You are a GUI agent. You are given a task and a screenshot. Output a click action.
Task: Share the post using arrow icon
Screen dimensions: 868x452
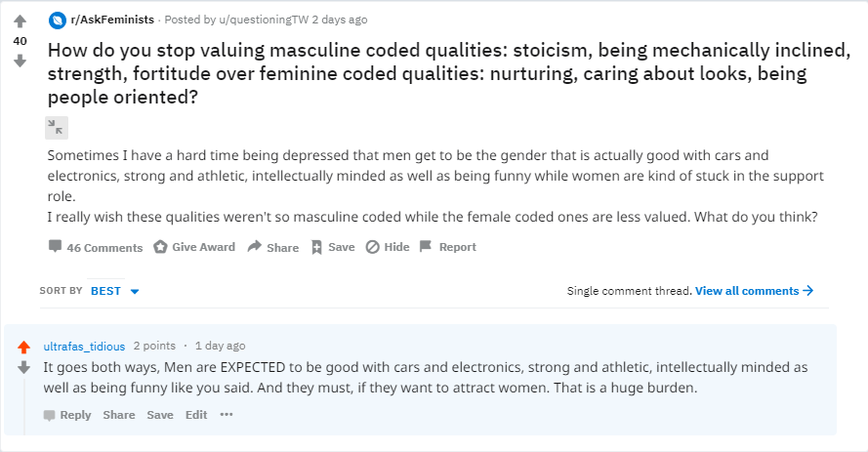(273, 247)
